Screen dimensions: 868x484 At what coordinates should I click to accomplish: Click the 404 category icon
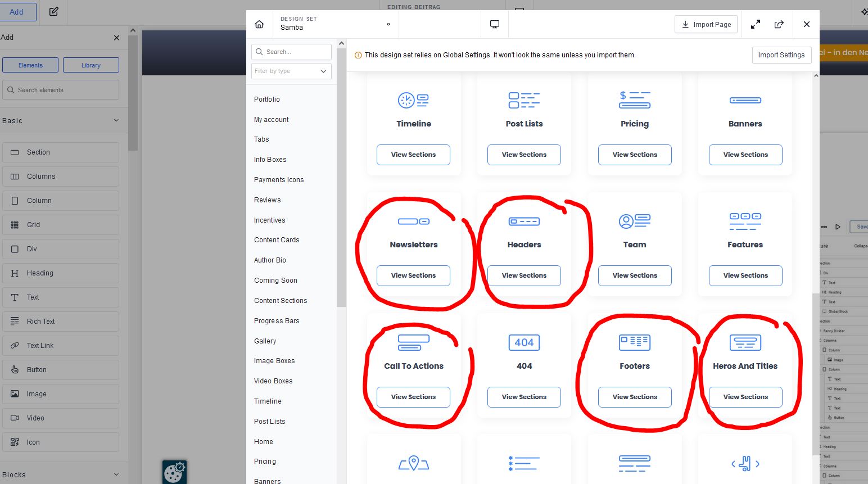point(524,342)
